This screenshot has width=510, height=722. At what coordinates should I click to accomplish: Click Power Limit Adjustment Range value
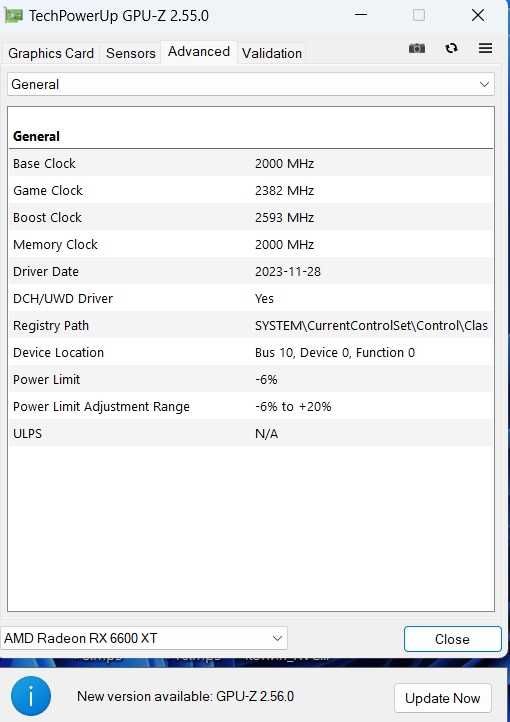(x=293, y=407)
